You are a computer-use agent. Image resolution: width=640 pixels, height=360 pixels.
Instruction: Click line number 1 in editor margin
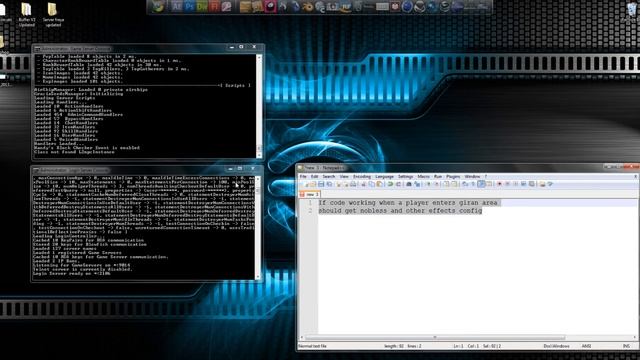coord(310,202)
